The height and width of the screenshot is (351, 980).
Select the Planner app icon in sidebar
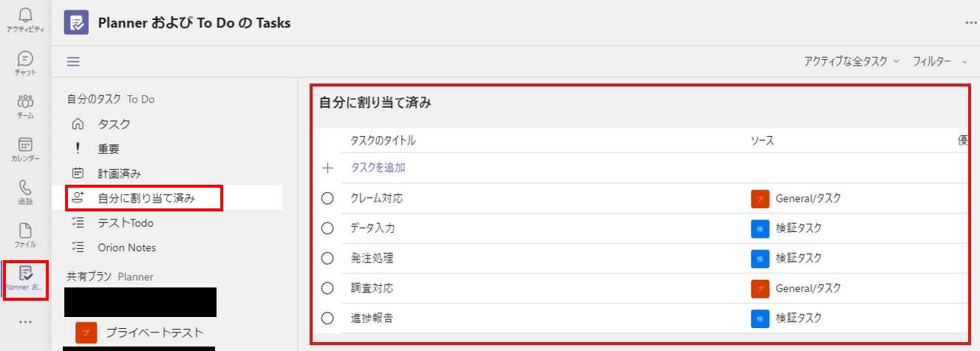click(x=25, y=274)
